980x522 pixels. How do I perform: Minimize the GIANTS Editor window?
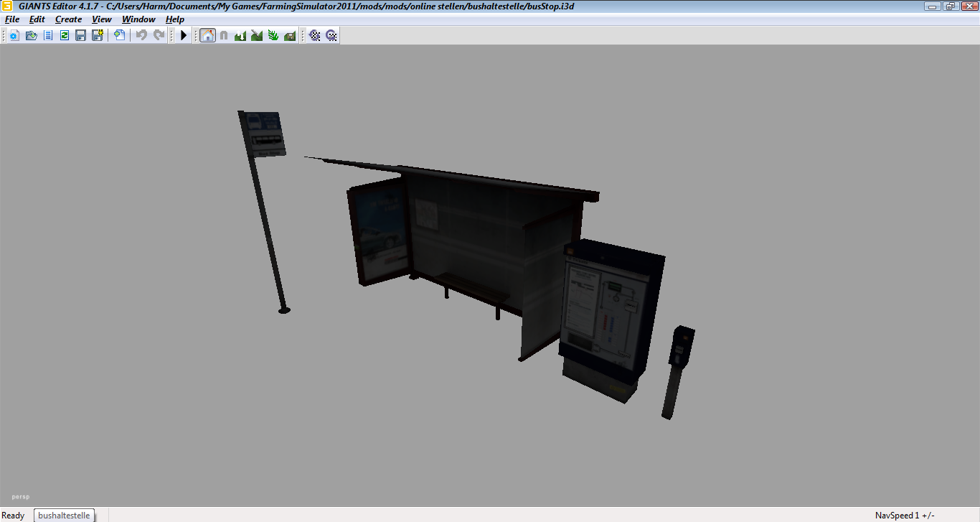tap(932, 6)
